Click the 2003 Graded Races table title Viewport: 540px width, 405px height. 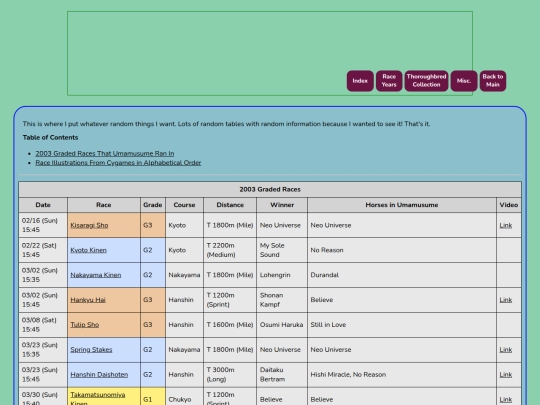coord(270,189)
